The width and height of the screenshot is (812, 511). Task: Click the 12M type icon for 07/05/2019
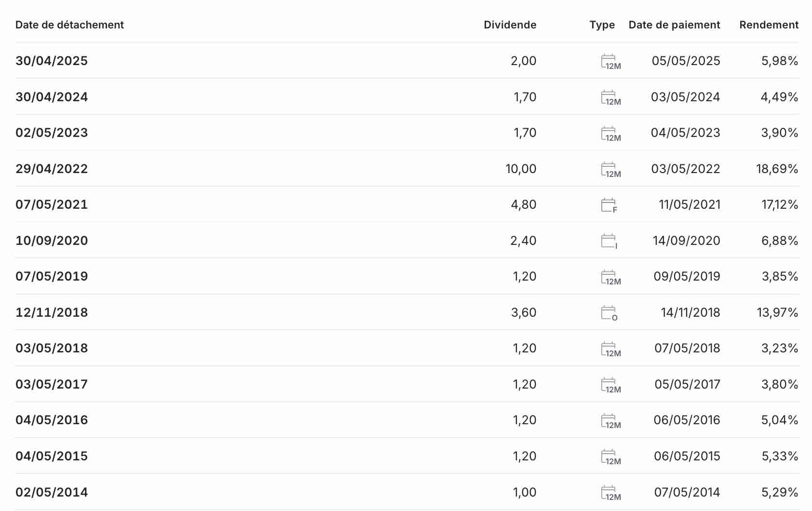(610, 277)
